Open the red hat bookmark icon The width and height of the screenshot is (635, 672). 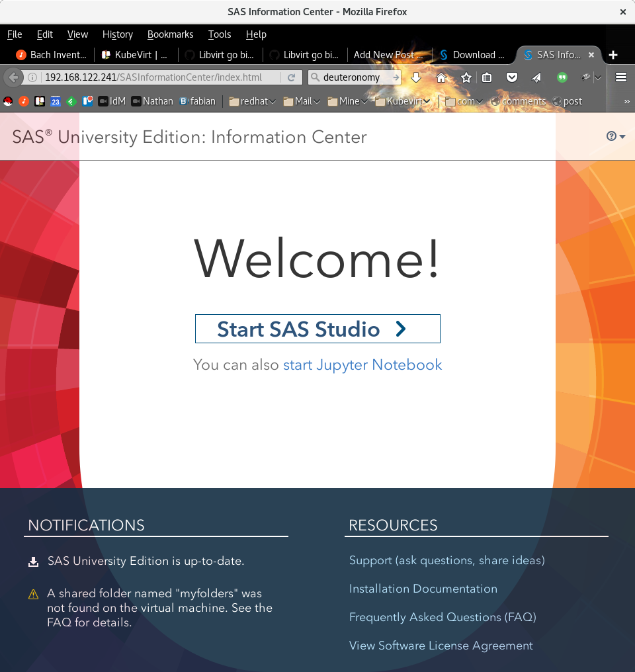[x=8, y=102]
